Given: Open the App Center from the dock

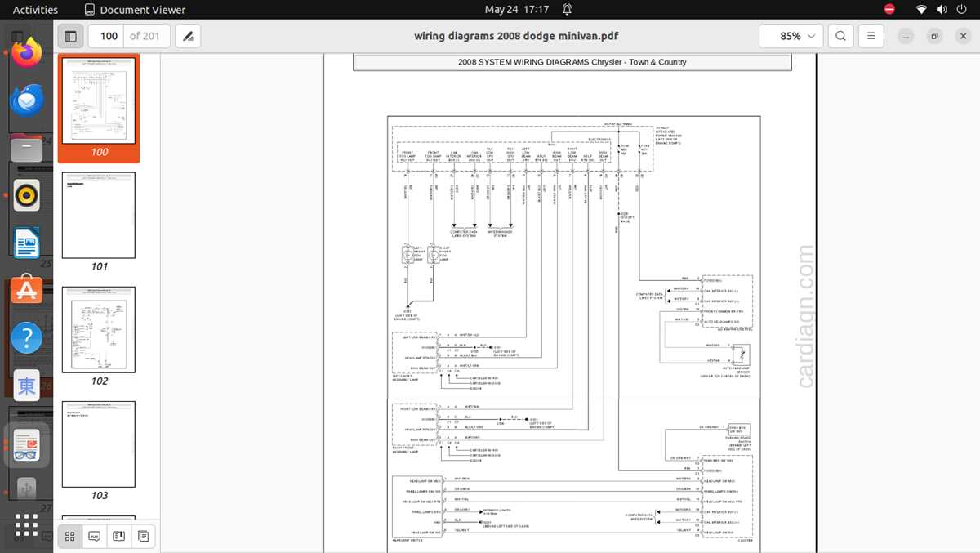Looking at the screenshot, I should coord(26,290).
